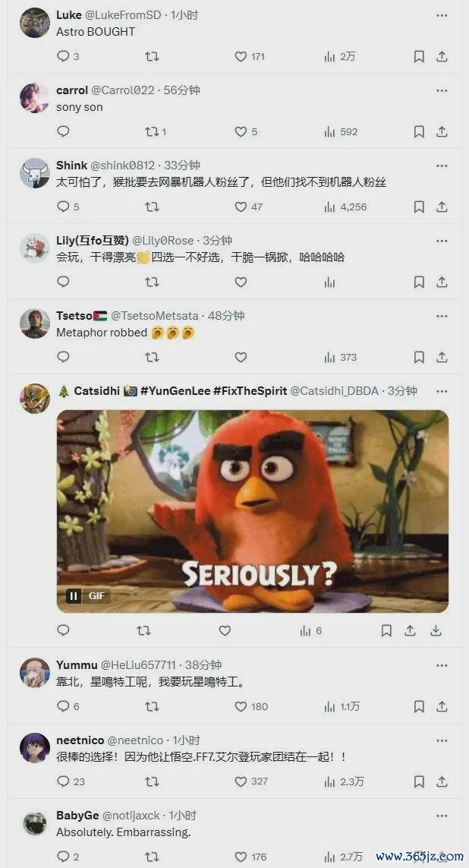
Task: Open more options on Luke's tweet
Action: click(442, 15)
